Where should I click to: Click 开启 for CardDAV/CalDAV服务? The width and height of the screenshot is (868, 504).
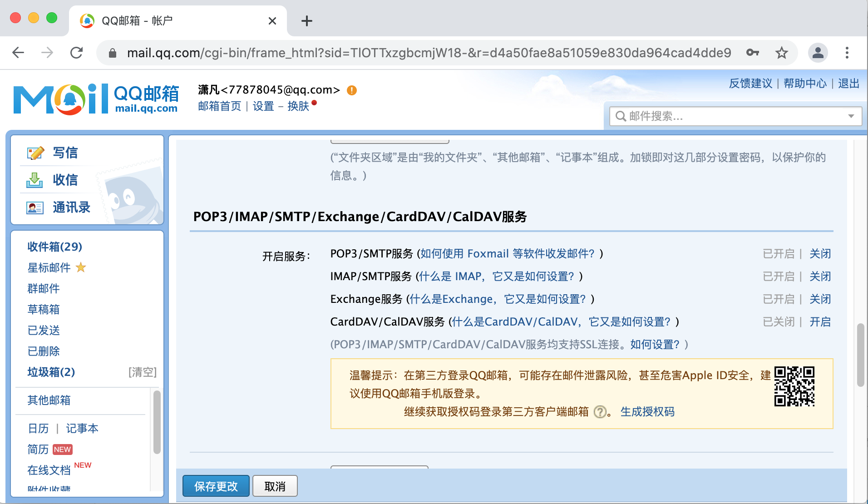[x=820, y=321]
